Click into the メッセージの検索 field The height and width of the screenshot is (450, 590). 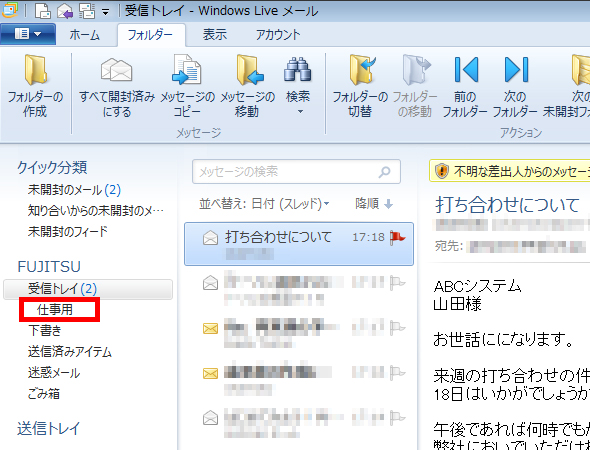[296, 172]
